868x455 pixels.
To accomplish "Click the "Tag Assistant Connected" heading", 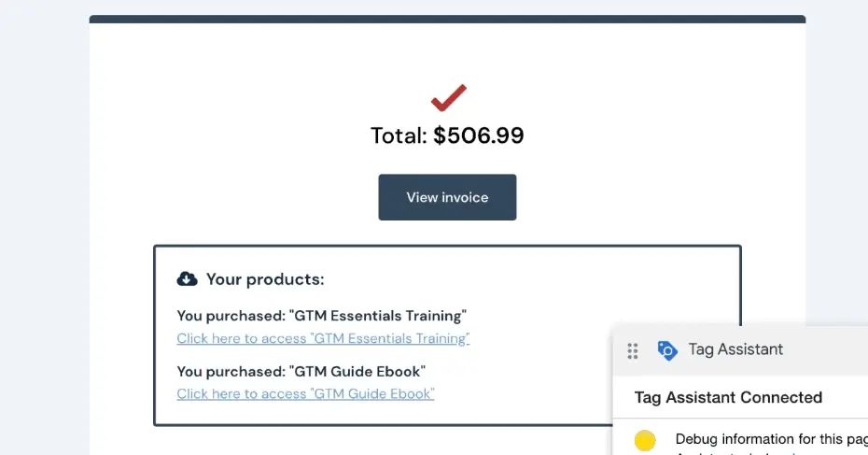I will (728, 397).
